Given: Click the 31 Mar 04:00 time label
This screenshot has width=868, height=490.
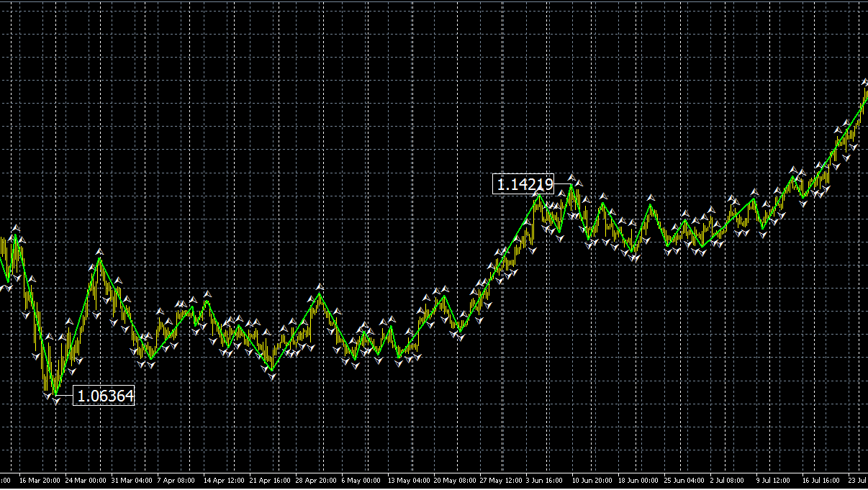Looking at the screenshot, I should click(x=132, y=481).
